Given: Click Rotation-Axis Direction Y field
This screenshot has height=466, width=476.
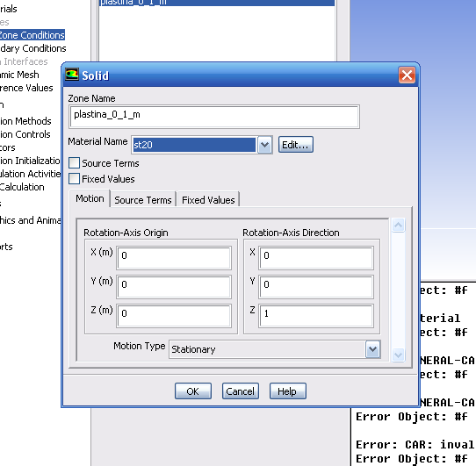Looking at the screenshot, I should 316,287.
